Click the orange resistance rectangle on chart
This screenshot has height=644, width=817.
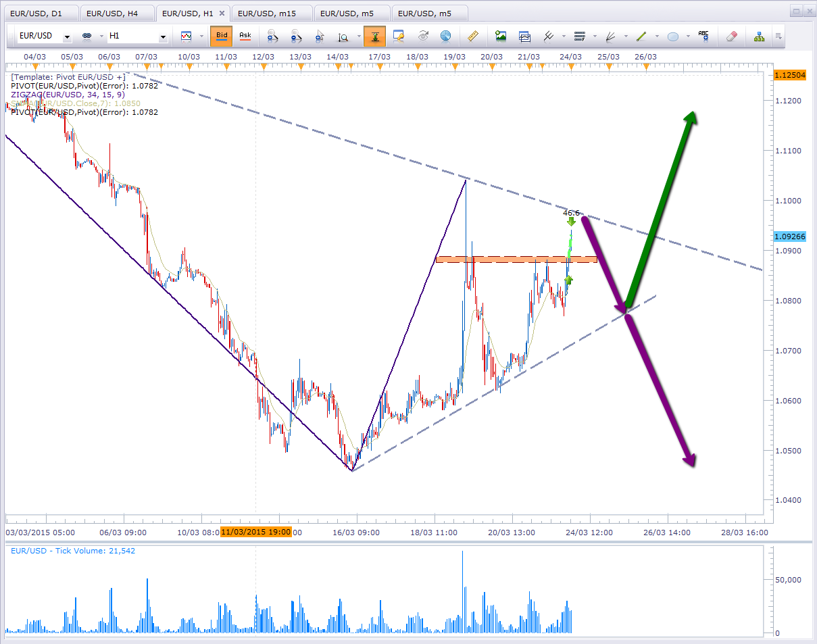[516, 259]
